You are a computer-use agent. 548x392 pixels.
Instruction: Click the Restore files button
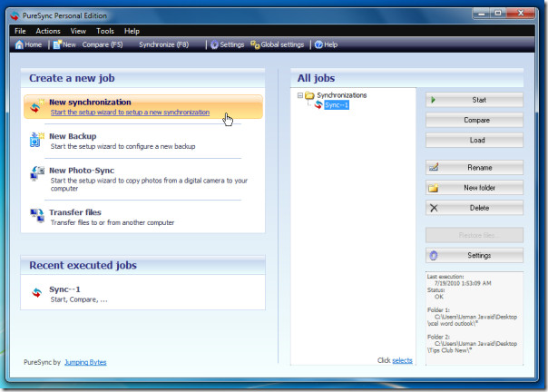[475, 235]
